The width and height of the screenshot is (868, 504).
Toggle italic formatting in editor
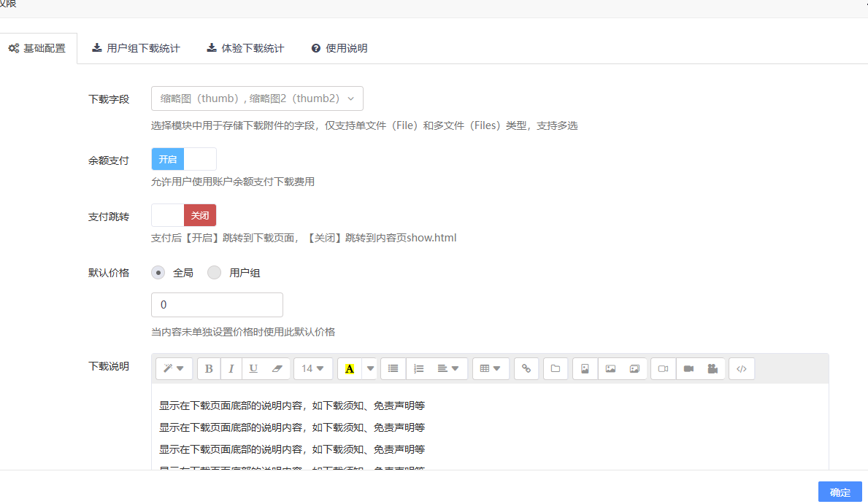point(231,368)
